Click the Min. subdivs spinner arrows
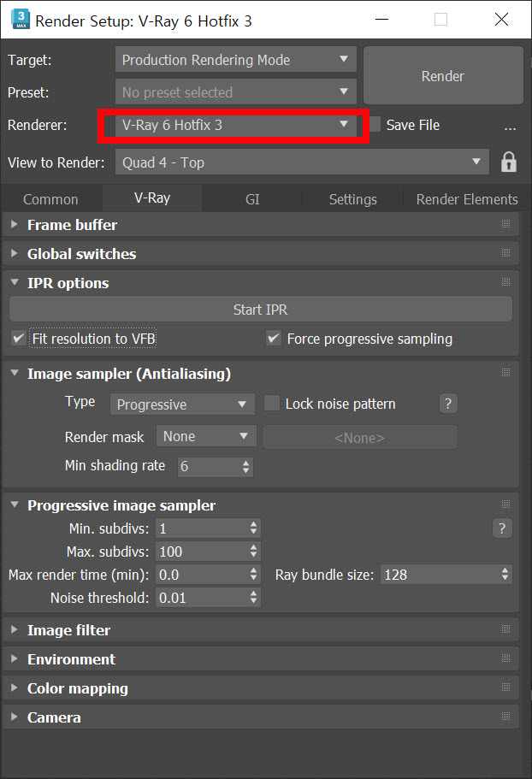 (254, 528)
